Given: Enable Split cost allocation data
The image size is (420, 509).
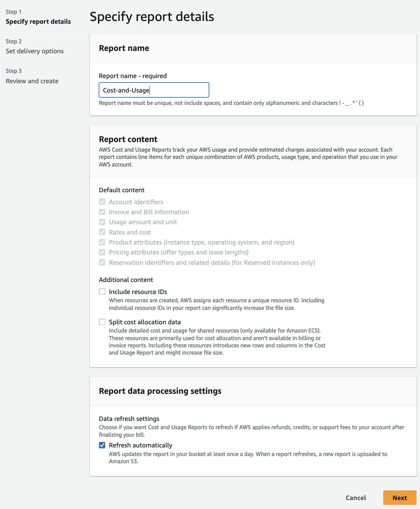Looking at the screenshot, I should 102,322.
